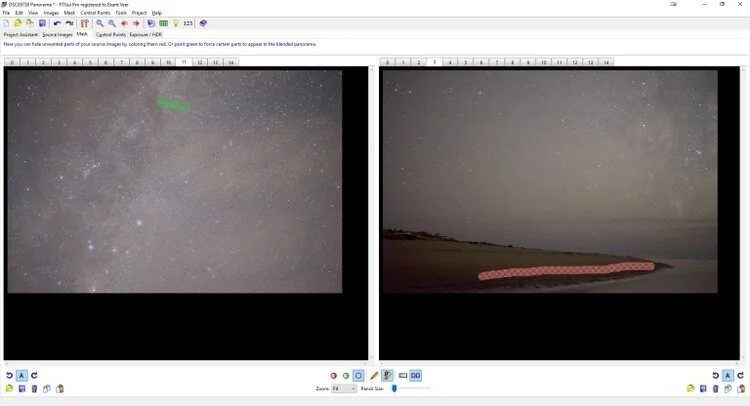The width and height of the screenshot is (750, 406).
Task: Open the Help menu
Action: coord(156,13)
